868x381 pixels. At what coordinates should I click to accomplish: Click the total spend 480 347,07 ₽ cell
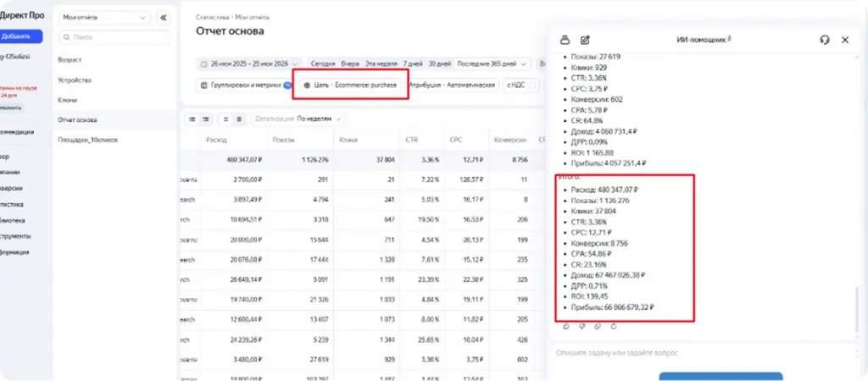pyautogui.click(x=244, y=160)
